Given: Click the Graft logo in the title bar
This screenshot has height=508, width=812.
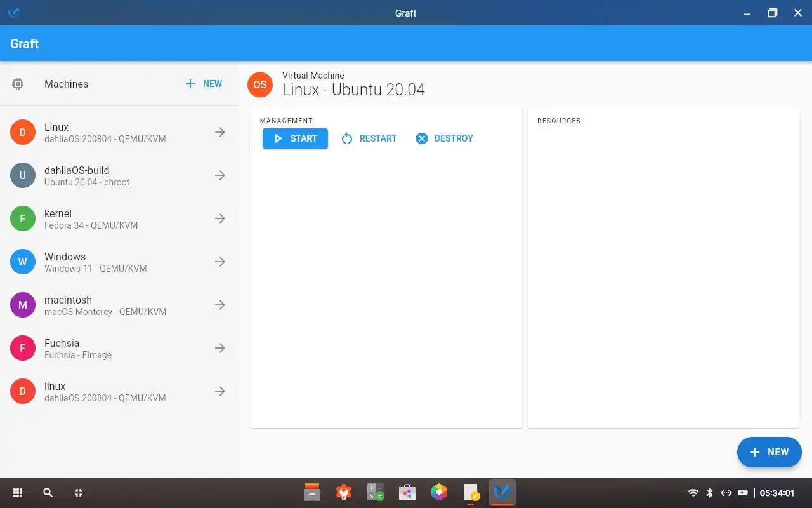Looking at the screenshot, I should pos(13,13).
